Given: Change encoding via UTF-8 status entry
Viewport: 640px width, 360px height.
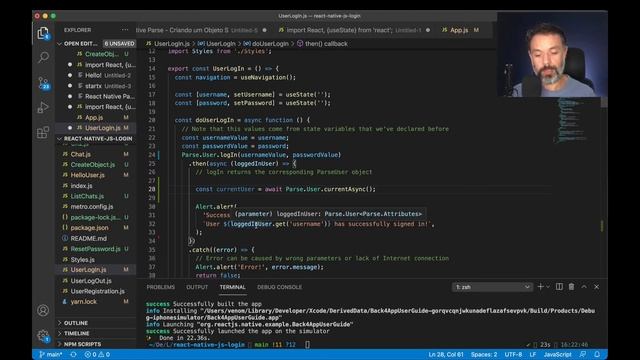Looking at the screenshot, I should [513, 354].
